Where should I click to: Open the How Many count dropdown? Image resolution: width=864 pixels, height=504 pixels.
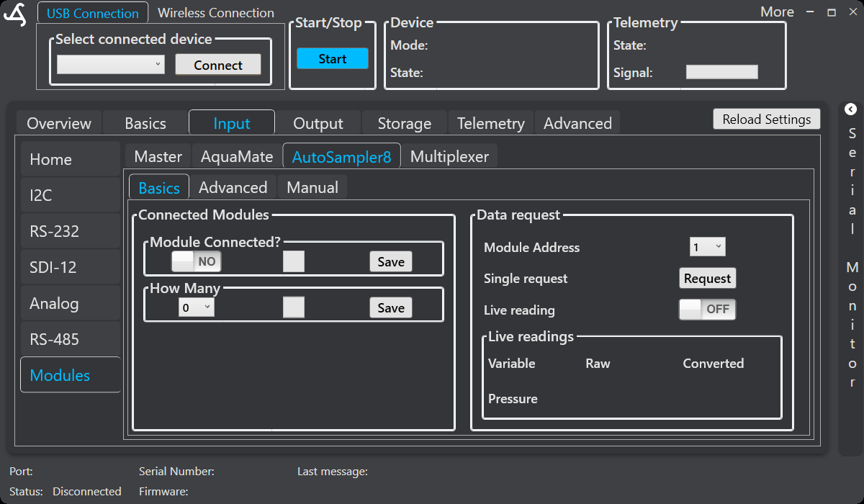[197, 307]
